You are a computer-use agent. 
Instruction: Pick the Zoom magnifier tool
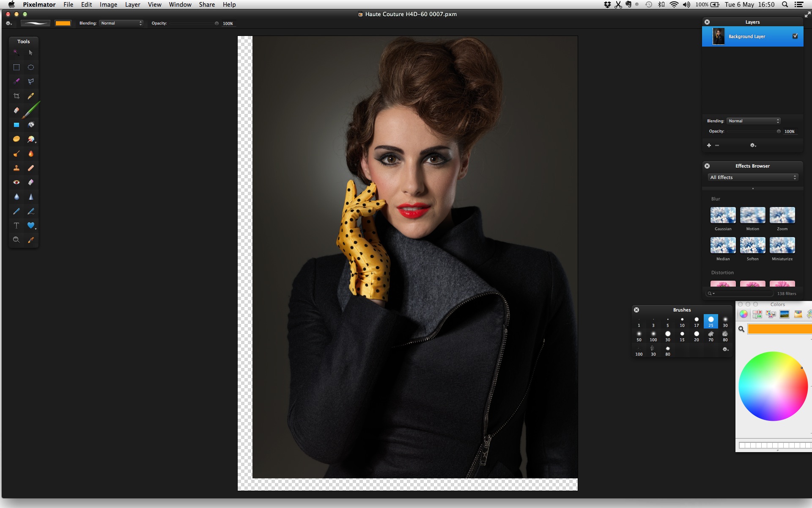tap(16, 240)
